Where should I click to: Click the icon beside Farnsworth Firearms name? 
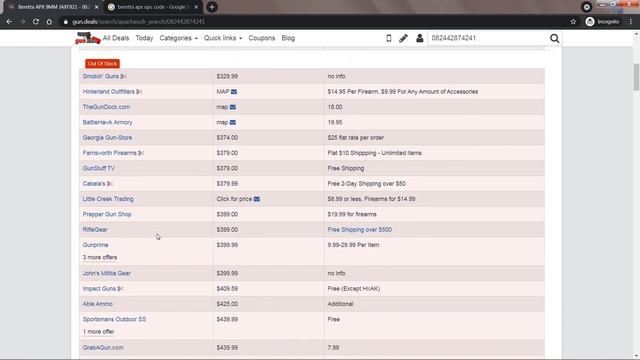click(x=141, y=153)
